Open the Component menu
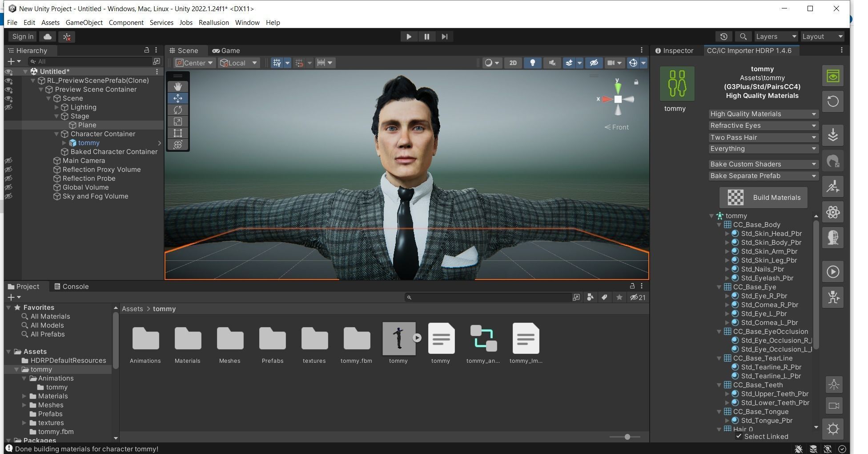Image resolution: width=868 pixels, height=454 pixels. point(126,22)
